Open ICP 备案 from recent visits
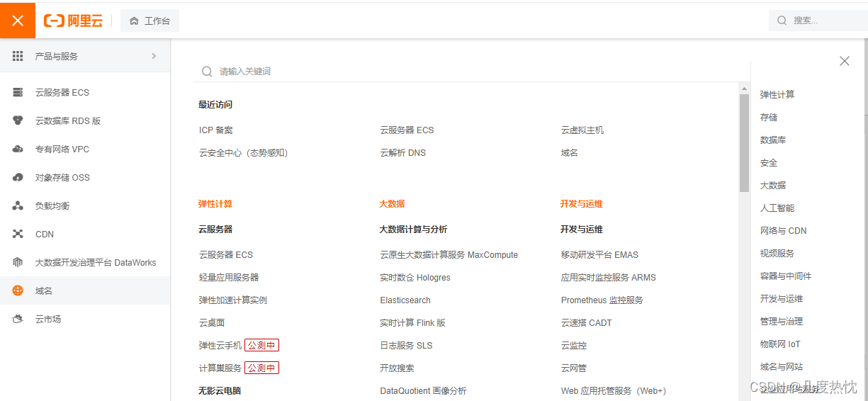This screenshot has height=401, width=868. click(216, 130)
